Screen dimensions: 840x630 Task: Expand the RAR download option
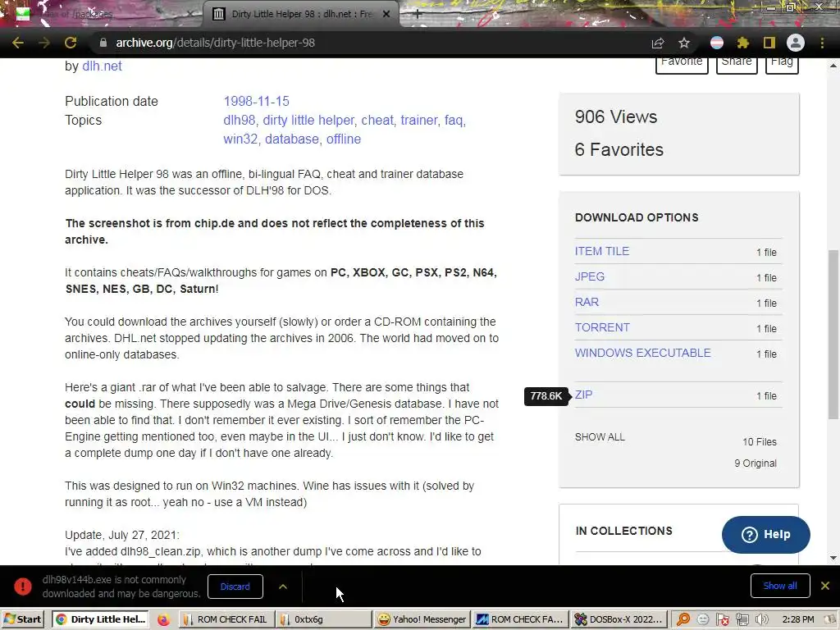pos(587,302)
